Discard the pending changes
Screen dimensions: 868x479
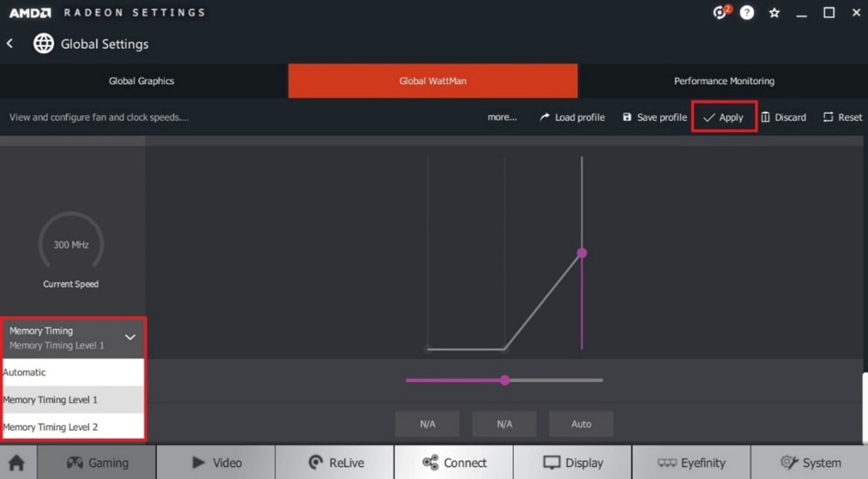(x=783, y=117)
